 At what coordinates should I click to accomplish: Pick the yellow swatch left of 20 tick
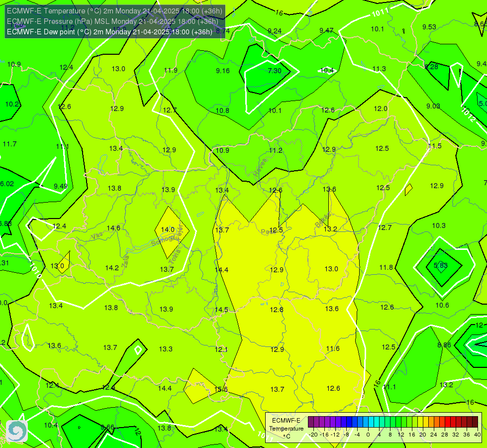[420, 422]
